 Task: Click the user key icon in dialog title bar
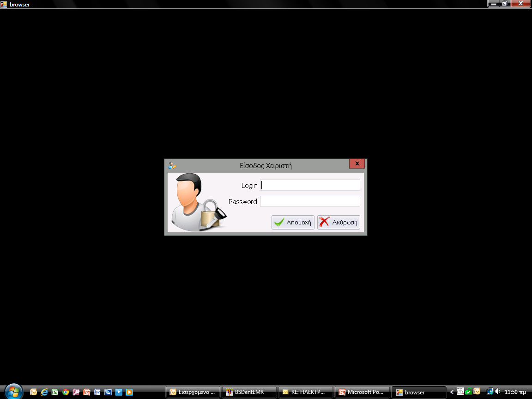[x=172, y=166]
